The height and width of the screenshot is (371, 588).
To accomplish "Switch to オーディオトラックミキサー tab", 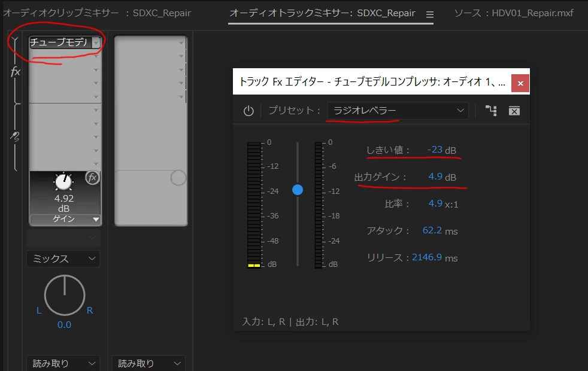I will click(x=323, y=13).
